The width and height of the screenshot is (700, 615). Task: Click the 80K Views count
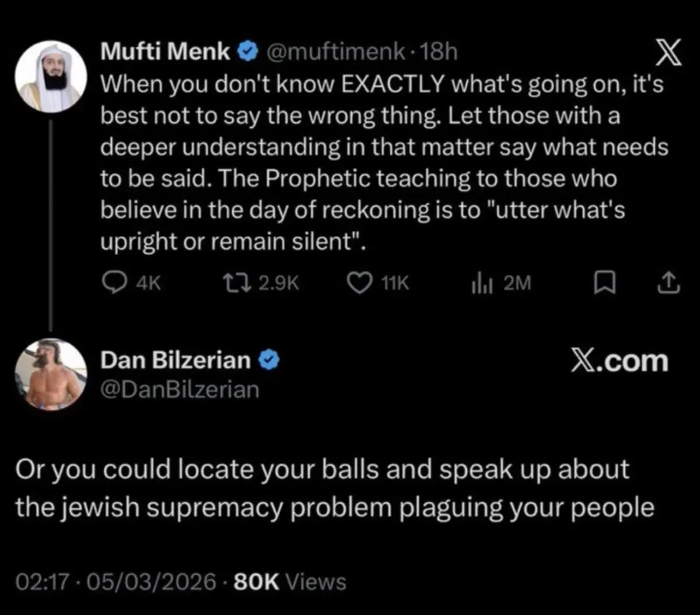click(289, 582)
